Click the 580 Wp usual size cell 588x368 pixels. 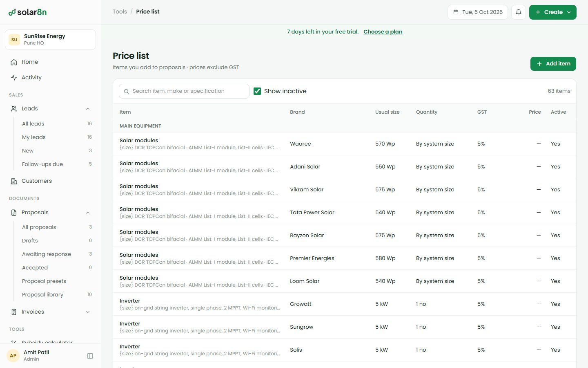(385, 258)
